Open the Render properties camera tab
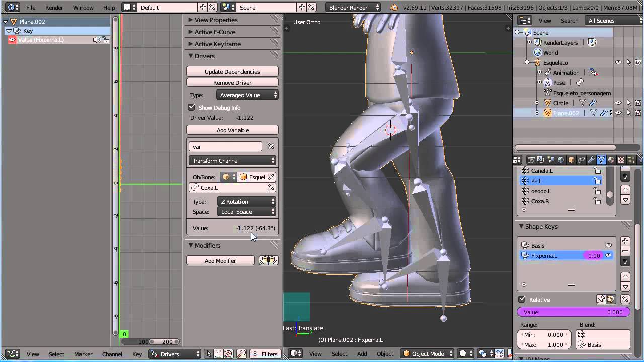The image size is (644, 362). [531, 160]
